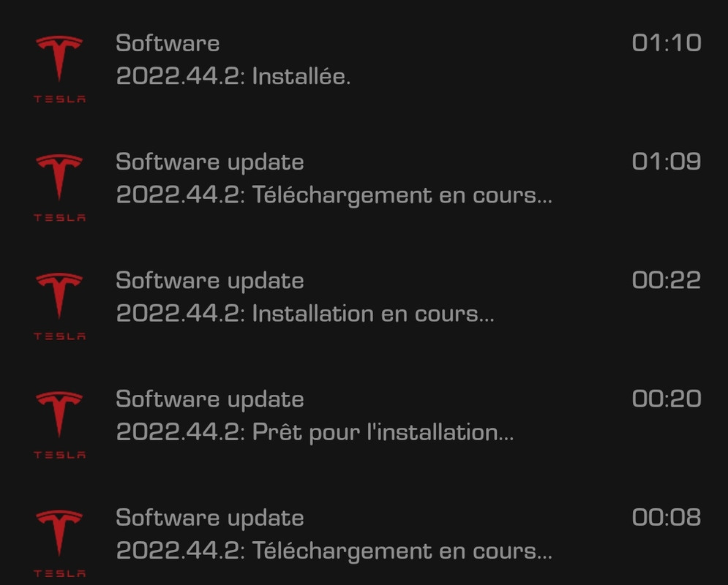Click the 00:08 timestamp
Screen dimensions: 728x585
click(667, 518)
